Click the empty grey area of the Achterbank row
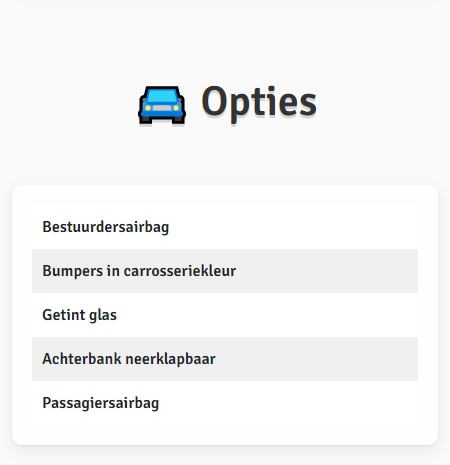The width and height of the screenshot is (450, 465). (x=317, y=359)
